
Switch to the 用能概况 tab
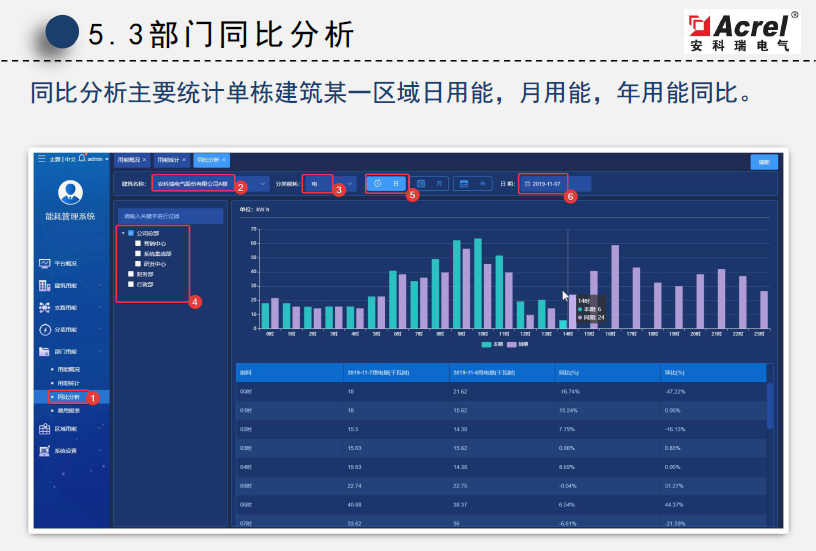click(129, 160)
